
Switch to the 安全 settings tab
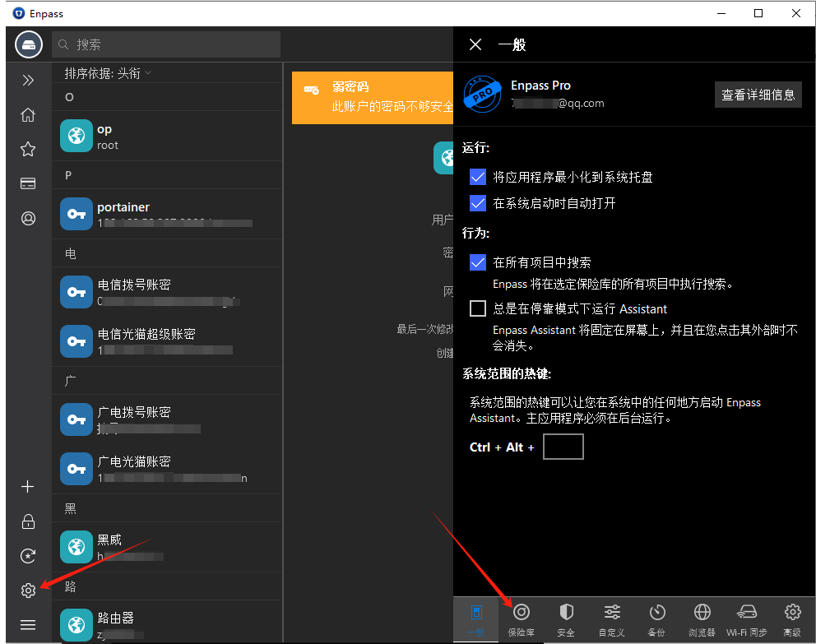click(566, 619)
